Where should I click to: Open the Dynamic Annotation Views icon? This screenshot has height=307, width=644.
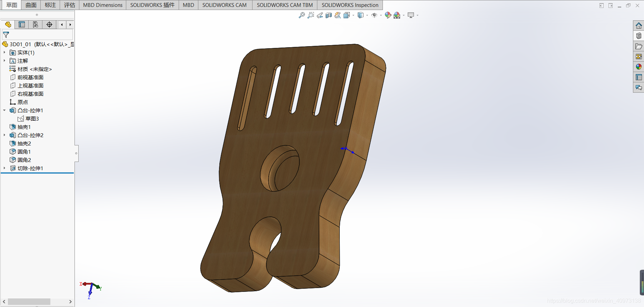[x=338, y=15]
